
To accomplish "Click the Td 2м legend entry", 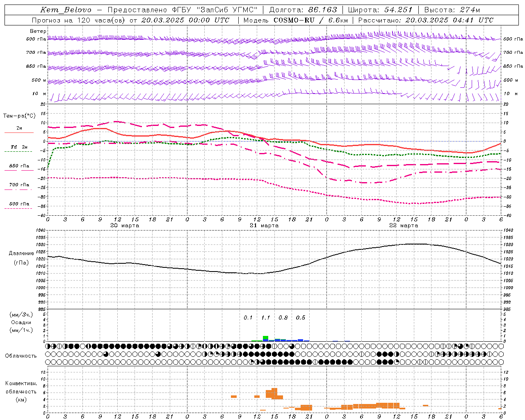I will 19,148.
